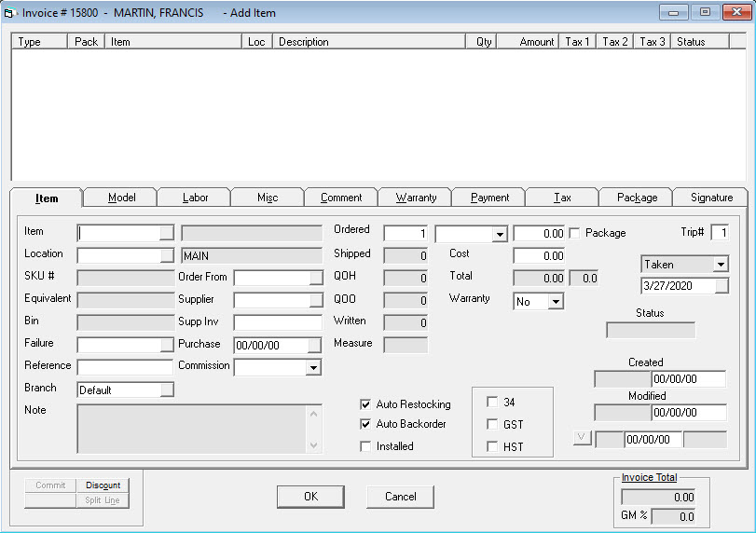
Task: Click the small V button
Action: click(582, 438)
